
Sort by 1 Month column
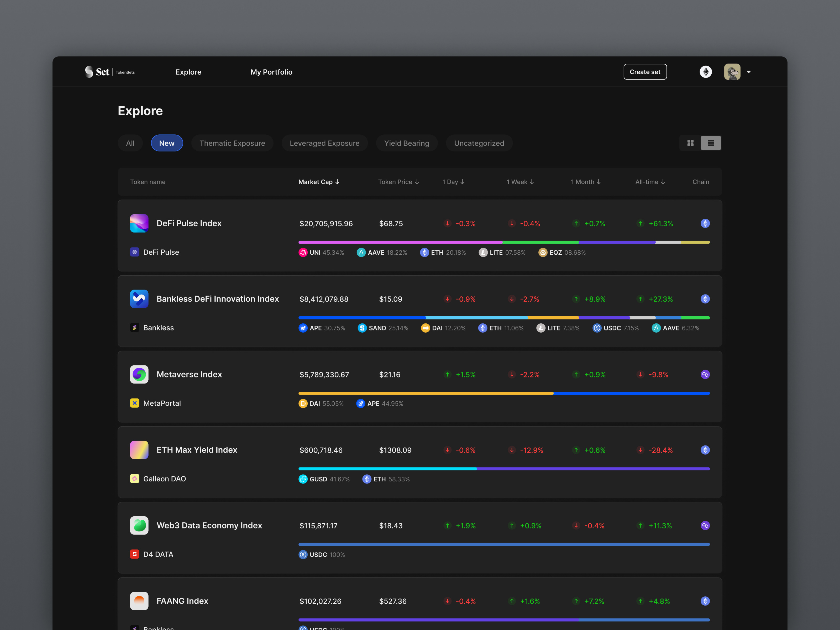point(586,182)
